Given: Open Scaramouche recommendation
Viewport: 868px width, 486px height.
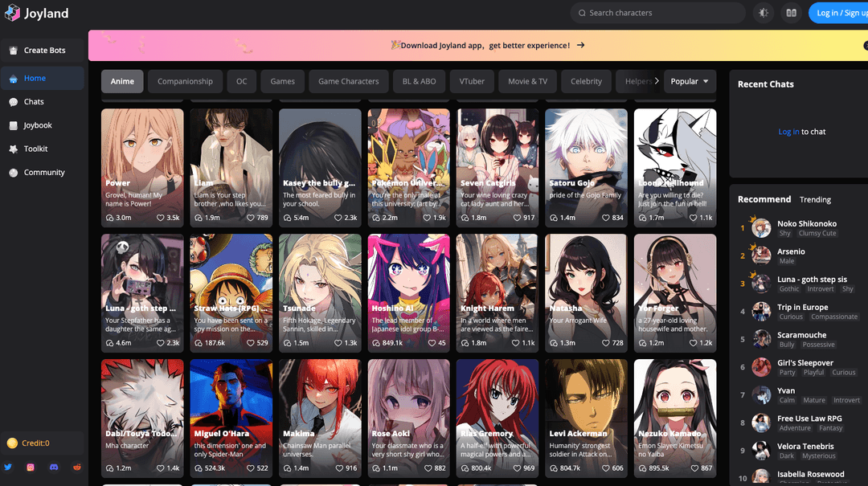Looking at the screenshot, I should (x=801, y=335).
